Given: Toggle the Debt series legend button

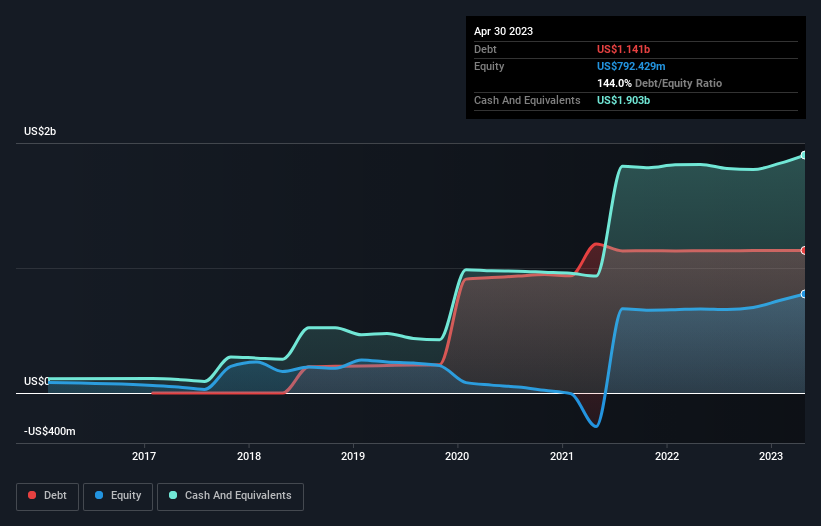Looking at the screenshot, I should (x=48, y=496).
